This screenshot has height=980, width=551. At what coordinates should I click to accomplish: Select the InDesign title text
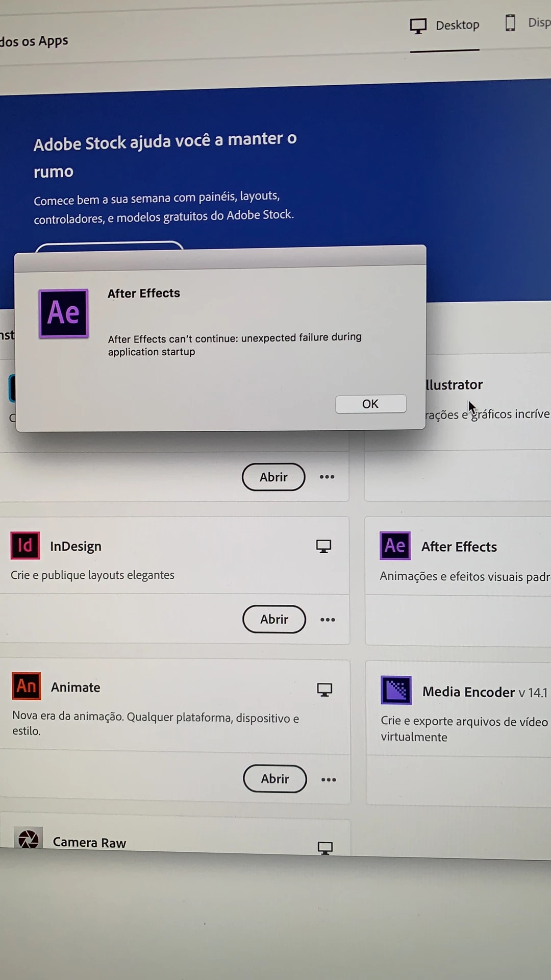[76, 546]
